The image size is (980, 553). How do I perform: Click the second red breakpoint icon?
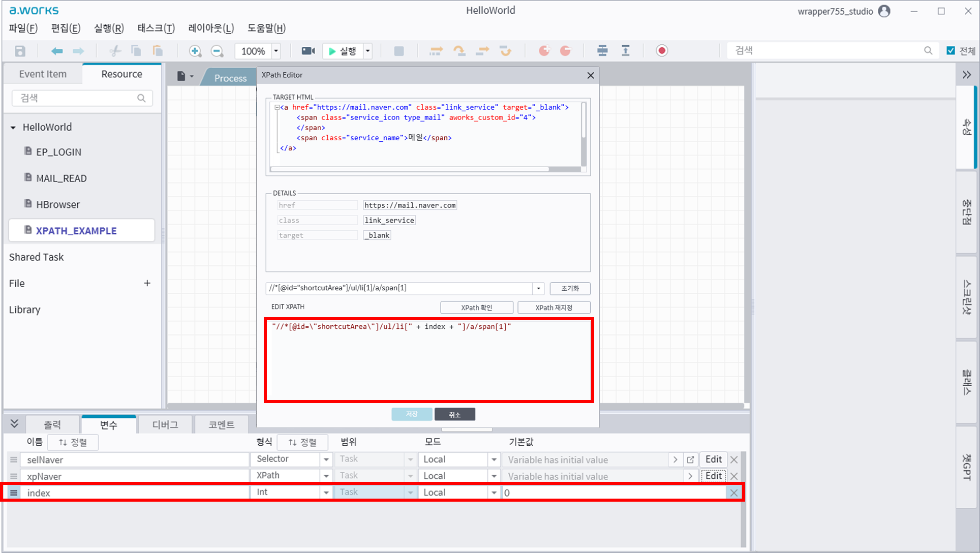[x=565, y=51]
